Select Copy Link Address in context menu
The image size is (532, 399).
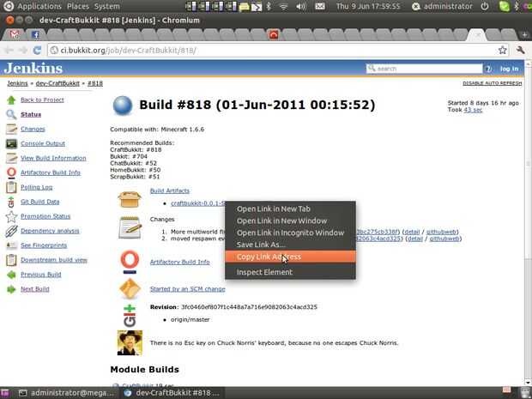tap(290, 257)
